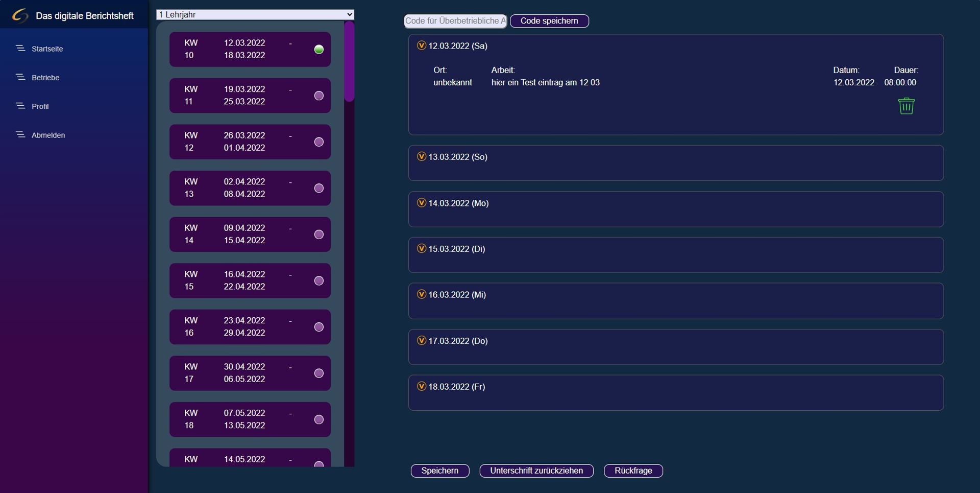The height and width of the screenshot is (493, 980).
Task: Click the Profil menu list icon
Action: 20,106
